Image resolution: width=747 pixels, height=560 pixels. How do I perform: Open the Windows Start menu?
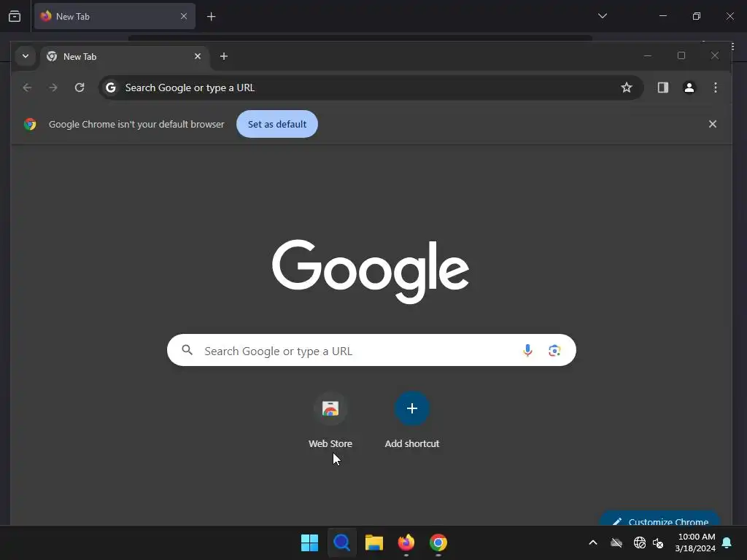point(309,542)
